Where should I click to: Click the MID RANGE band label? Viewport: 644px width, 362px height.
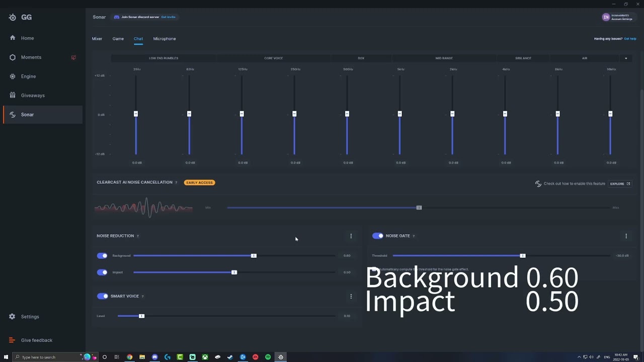(444, 58)
